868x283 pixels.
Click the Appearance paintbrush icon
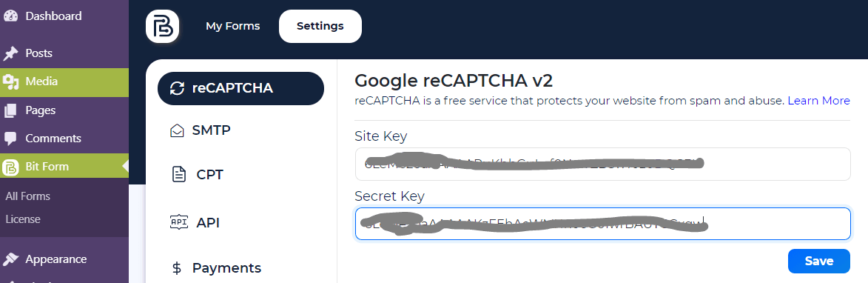pos(10,259)
